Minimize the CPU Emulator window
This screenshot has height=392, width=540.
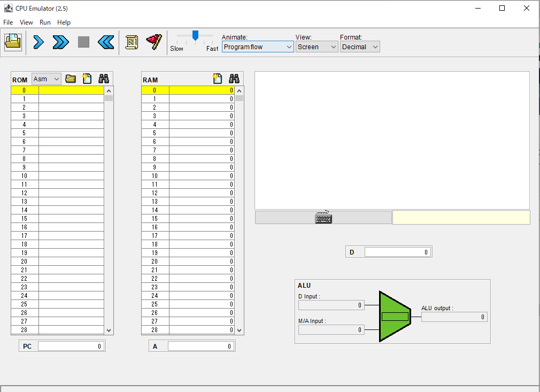477,8
